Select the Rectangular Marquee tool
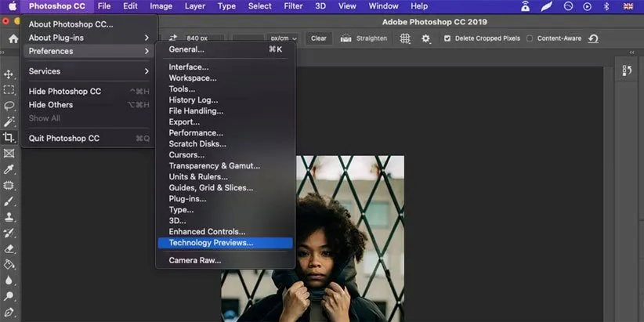 (x=9, y=90)
